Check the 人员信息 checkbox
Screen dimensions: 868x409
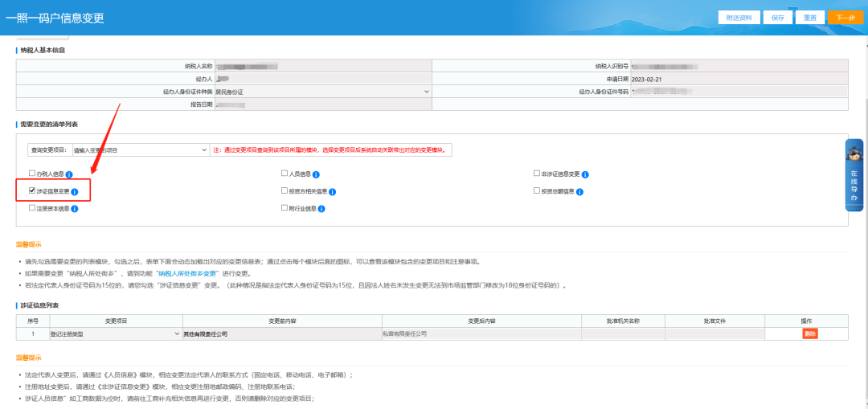pos(285,174)
